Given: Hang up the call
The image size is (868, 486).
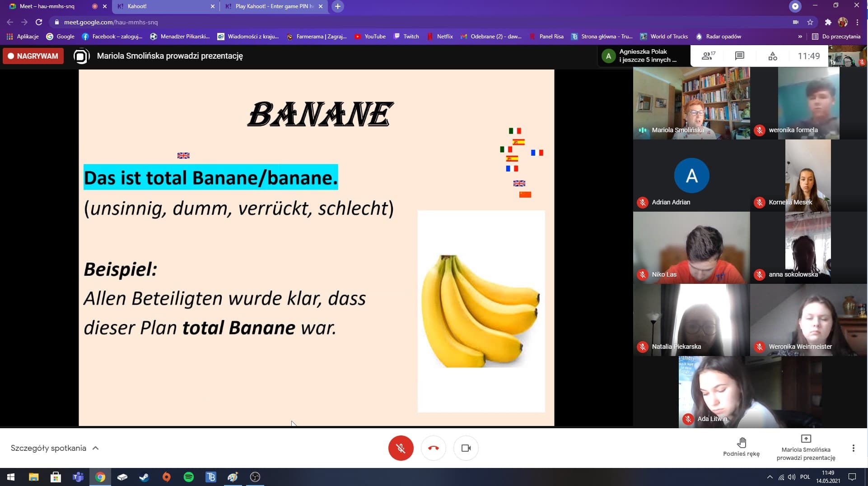Looking at the screenshot, I should pos(433,448).
